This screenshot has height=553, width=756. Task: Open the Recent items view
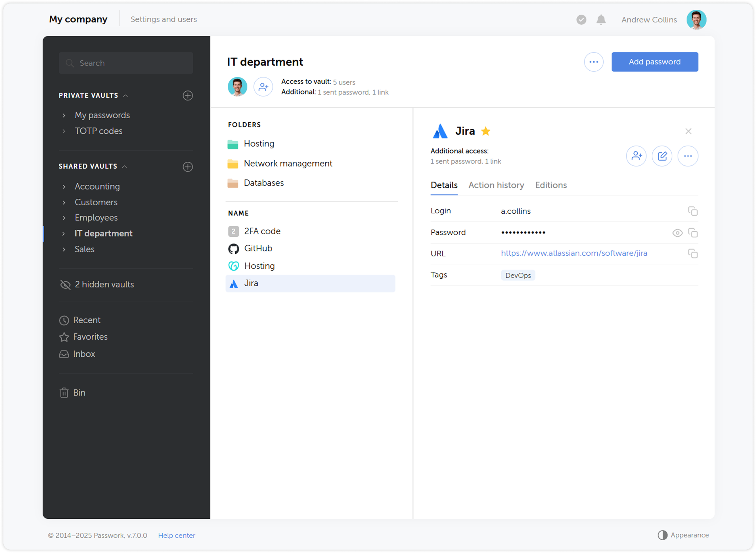pyautogui.click(x=87, y=320)
